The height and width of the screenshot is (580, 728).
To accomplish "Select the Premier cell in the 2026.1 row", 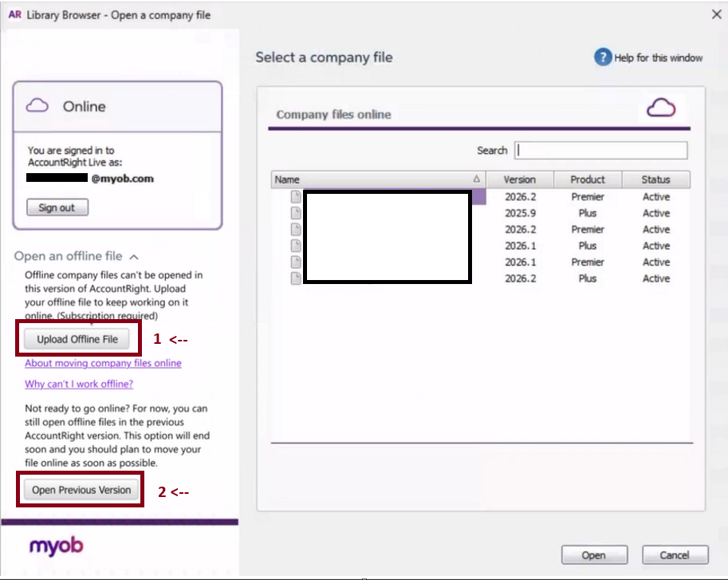I will point(588,262).
